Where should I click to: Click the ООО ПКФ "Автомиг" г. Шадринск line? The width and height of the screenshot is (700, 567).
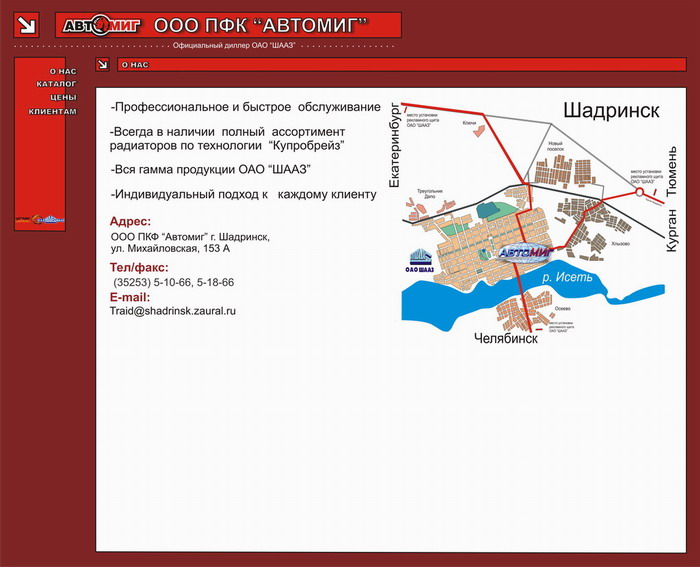pyautogui.click(x=190, y=237)
